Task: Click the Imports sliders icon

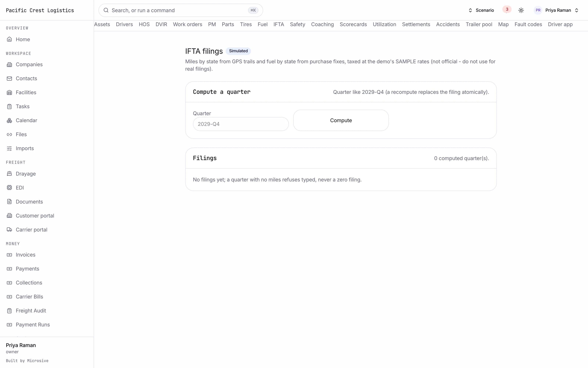Action: point(9,148)
